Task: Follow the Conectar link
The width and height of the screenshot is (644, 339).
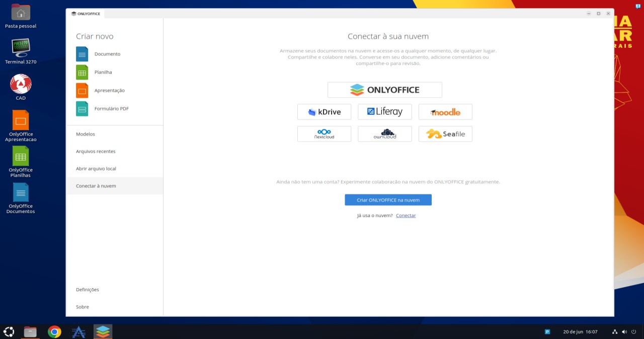Action: [406, 215]
